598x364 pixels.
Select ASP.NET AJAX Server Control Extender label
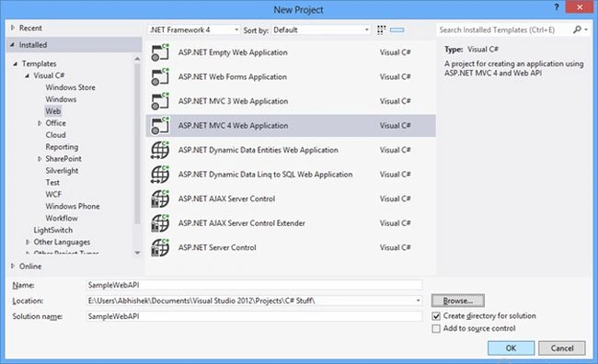click(241, 223)
